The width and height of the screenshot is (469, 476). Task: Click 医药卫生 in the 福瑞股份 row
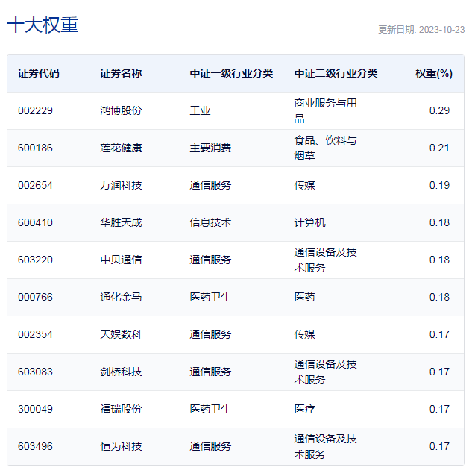[210, 409]
